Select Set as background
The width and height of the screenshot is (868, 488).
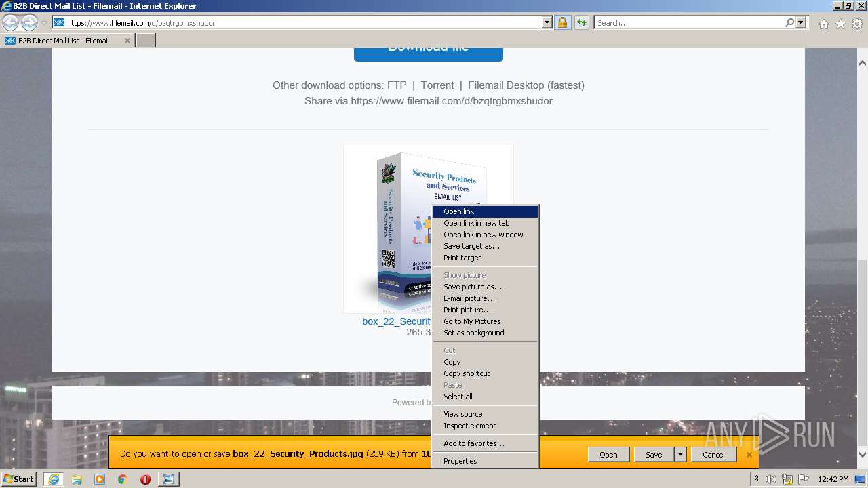[x=486, y=333]
